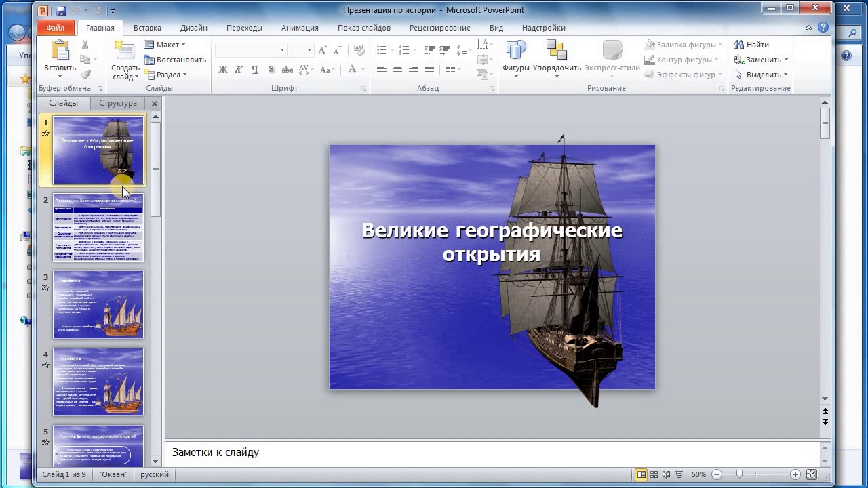Open the Design (Дизайн) ribbon tab
The height and width of the screenshot is (488, 868).
point(193,28)
